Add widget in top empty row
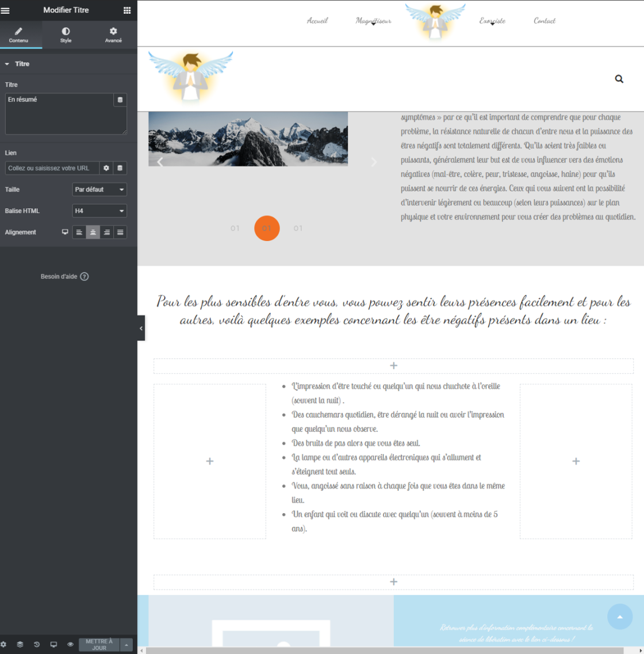 tap(393, 366)
